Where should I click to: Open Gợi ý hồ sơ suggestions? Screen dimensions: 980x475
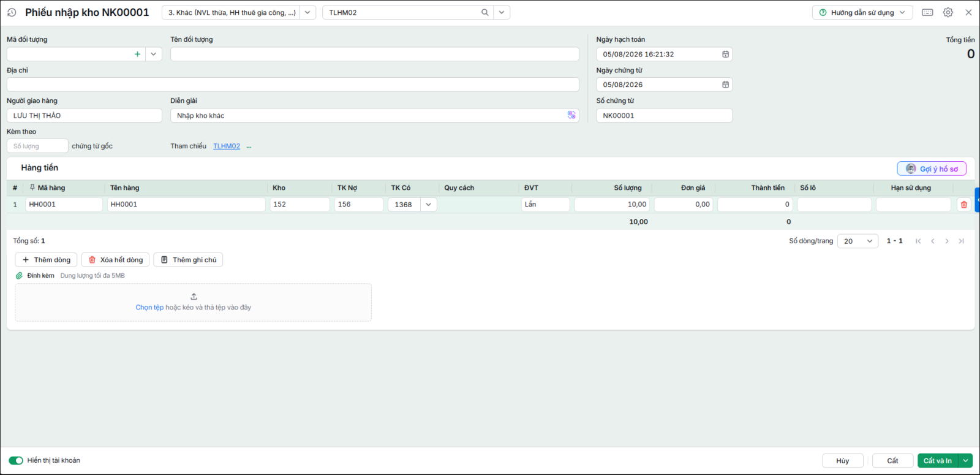coord(932,169)
